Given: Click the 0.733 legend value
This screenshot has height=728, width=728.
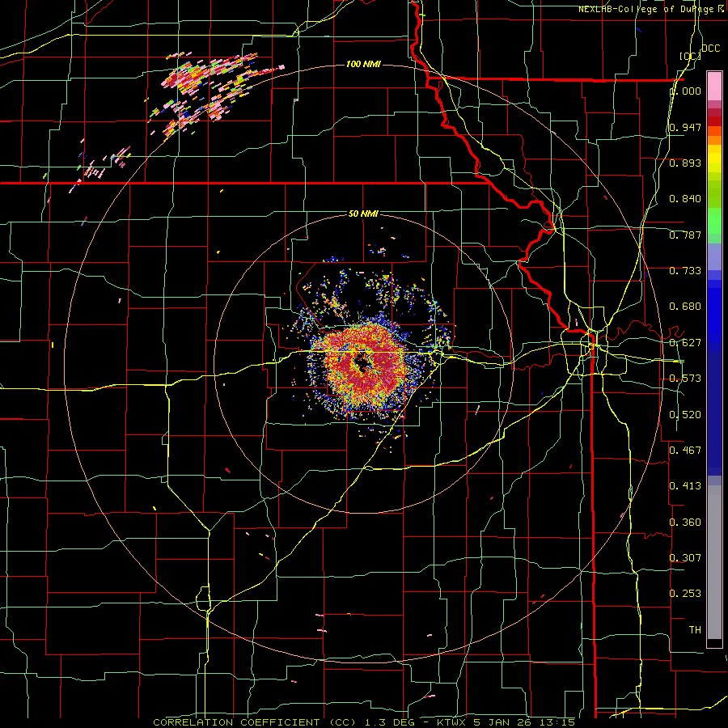Looking at the screenshot, I should tap(685, 271).
